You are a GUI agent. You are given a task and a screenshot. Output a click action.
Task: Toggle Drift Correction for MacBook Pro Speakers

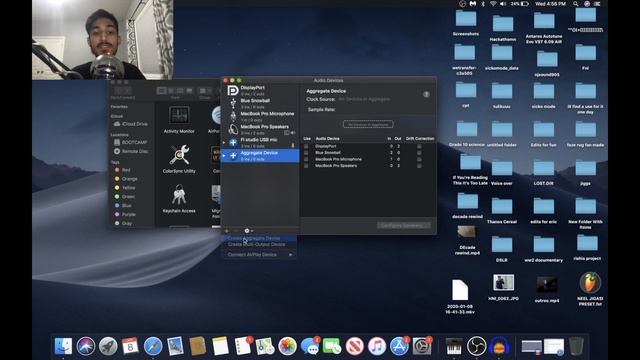(419, 166)
